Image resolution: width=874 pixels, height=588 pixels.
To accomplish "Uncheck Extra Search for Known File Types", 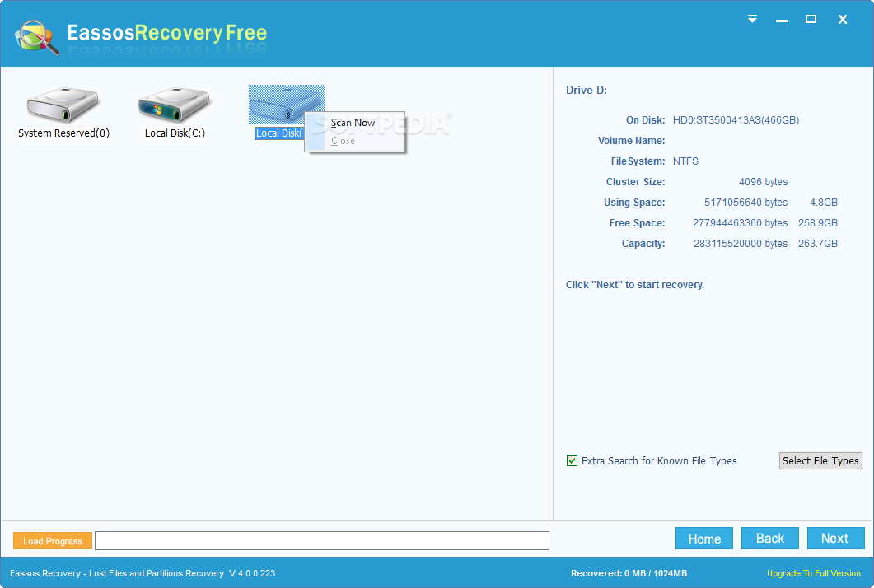I will click(x=572, y=461).
